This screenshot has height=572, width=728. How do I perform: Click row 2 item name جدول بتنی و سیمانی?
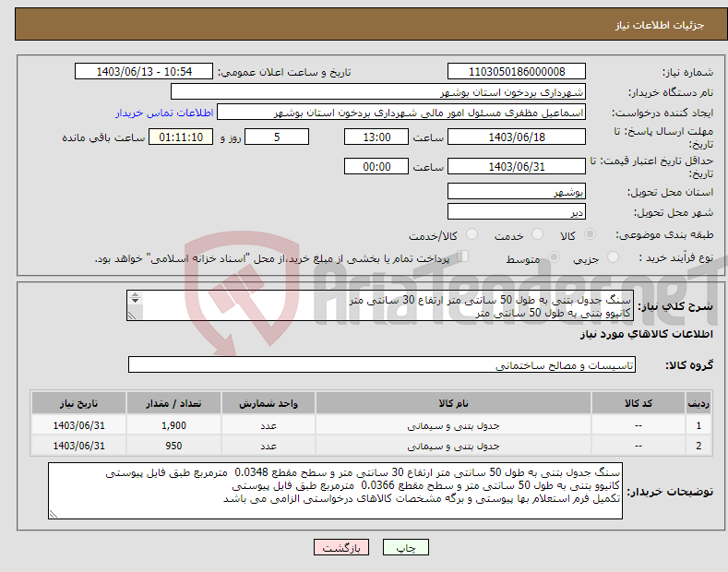pos(453,446)
